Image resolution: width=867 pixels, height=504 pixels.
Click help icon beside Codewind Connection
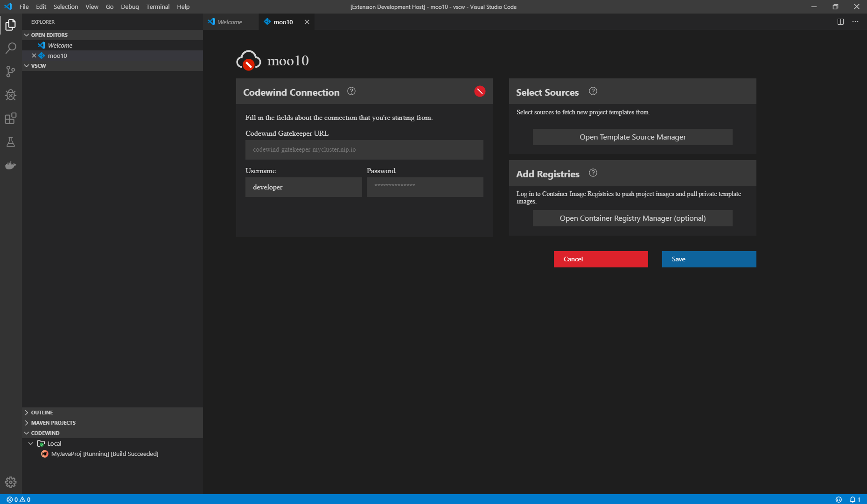click(351, 91)
